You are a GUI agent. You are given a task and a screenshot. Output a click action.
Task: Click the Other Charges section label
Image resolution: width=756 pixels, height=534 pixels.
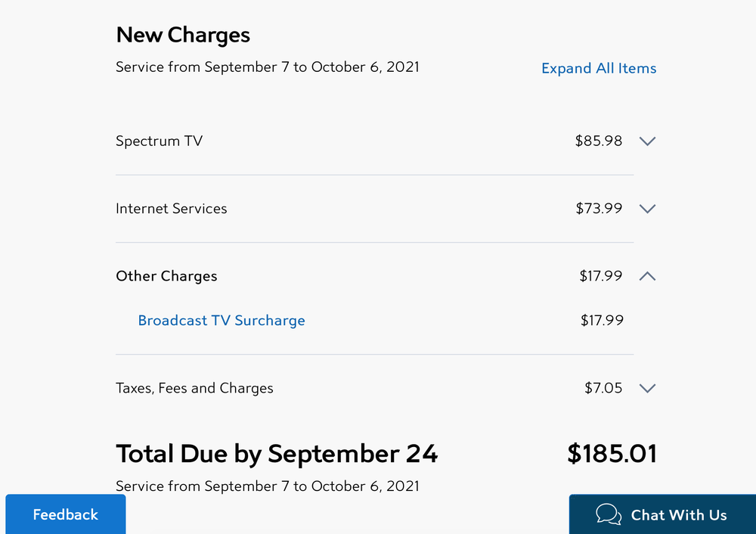tap(166, 276)
